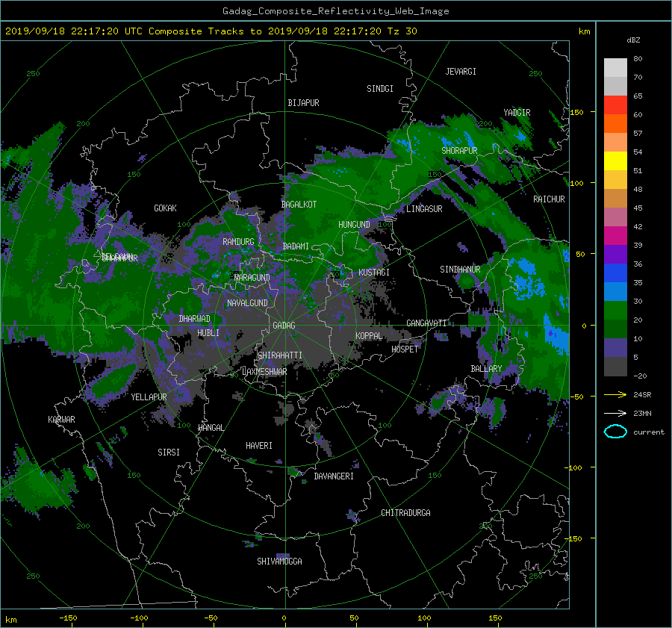Click the SIRSI city label
The image size is (672, 628).
pyautogui.click(x=169, y=453)
